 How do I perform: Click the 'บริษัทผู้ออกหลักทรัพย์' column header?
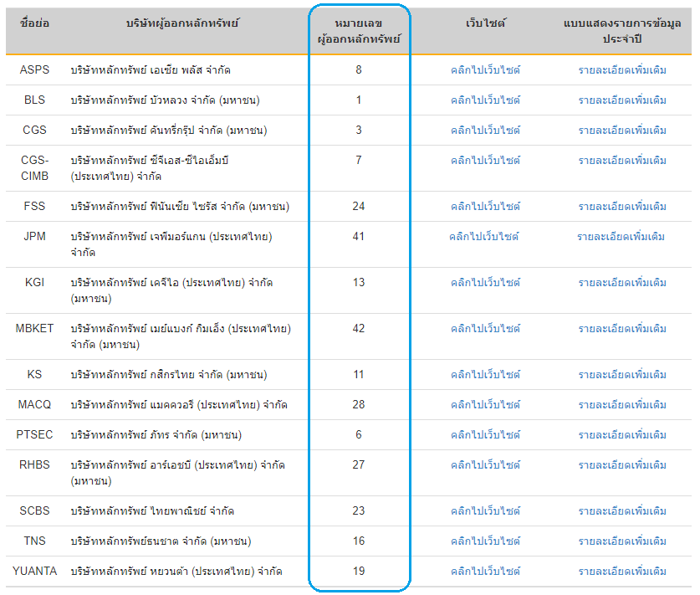[x=182, y=23]
